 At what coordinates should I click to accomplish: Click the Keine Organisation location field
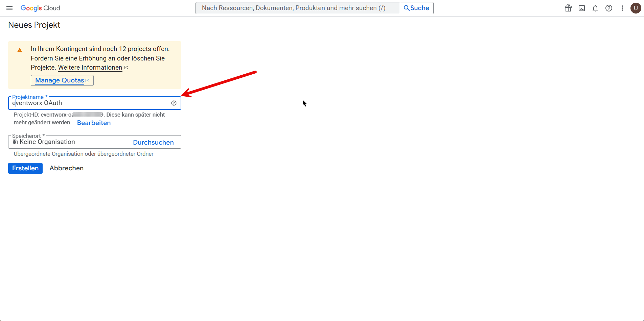tap(95, 142)
